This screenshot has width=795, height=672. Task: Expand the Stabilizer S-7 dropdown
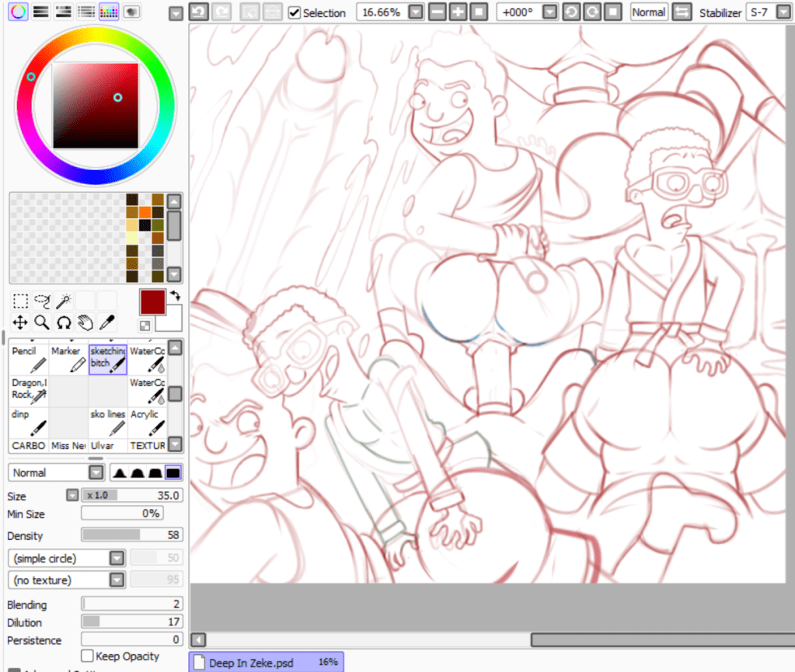tap(781, 12)
